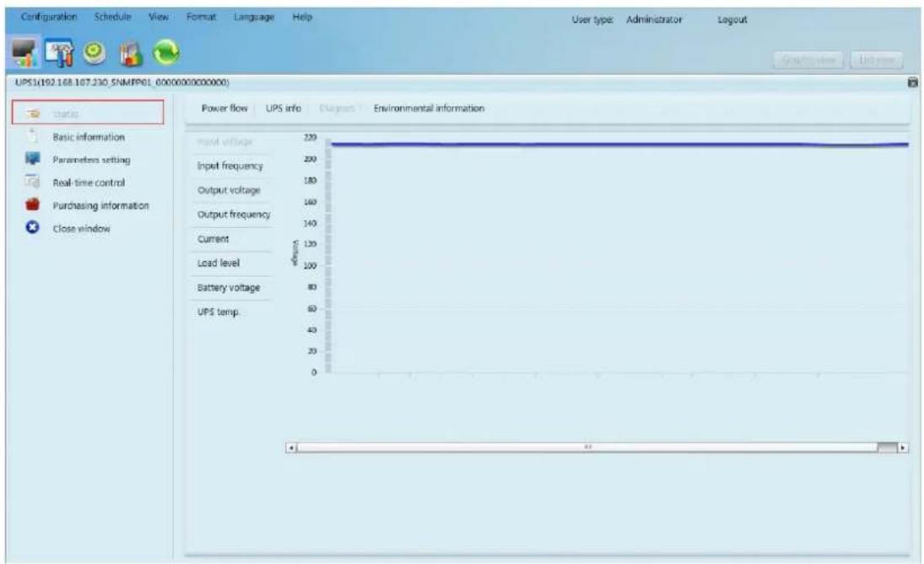Viewport: 924px width, 564px height.
Task: Close the UPS1 panel with corner icon
Action: (x=912, y=83)
